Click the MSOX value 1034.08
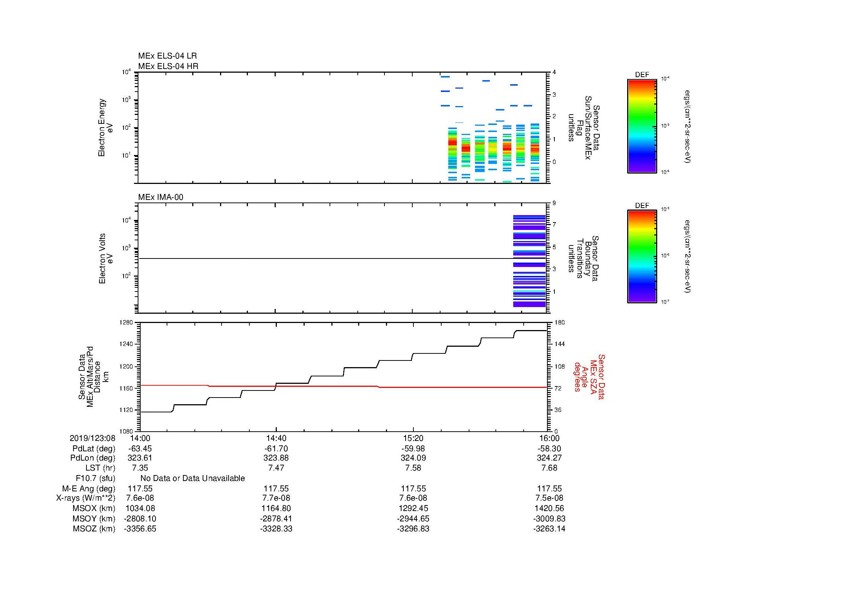The width and height of the screenshot is (868, 613). tap(140, 508)
